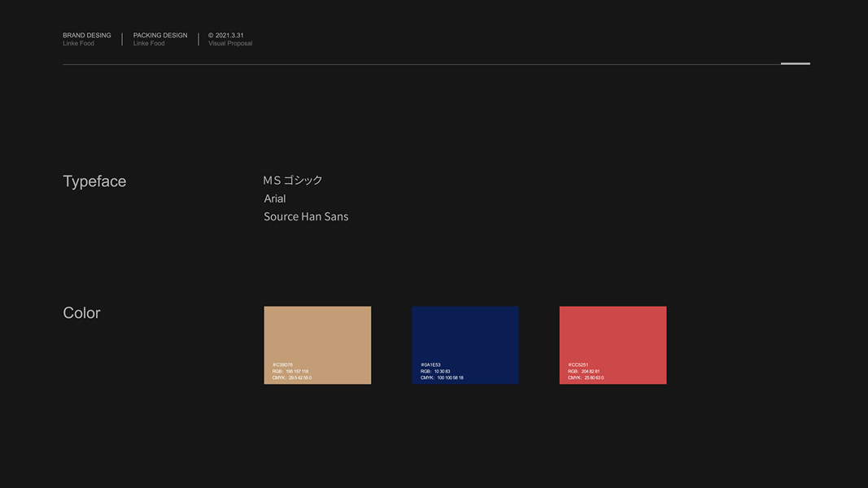
Task: Click the tan color swatch #C39D76
Action: (317, 345)
